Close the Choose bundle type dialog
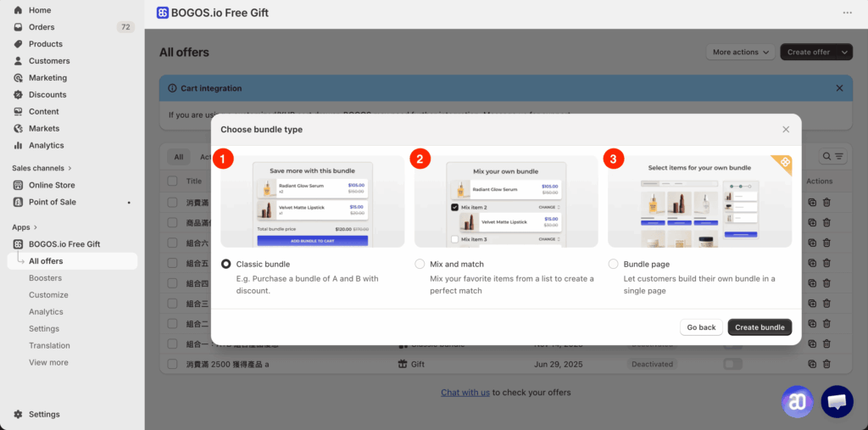Viewport: 868px width, 430px height. [x=786, y=129]
